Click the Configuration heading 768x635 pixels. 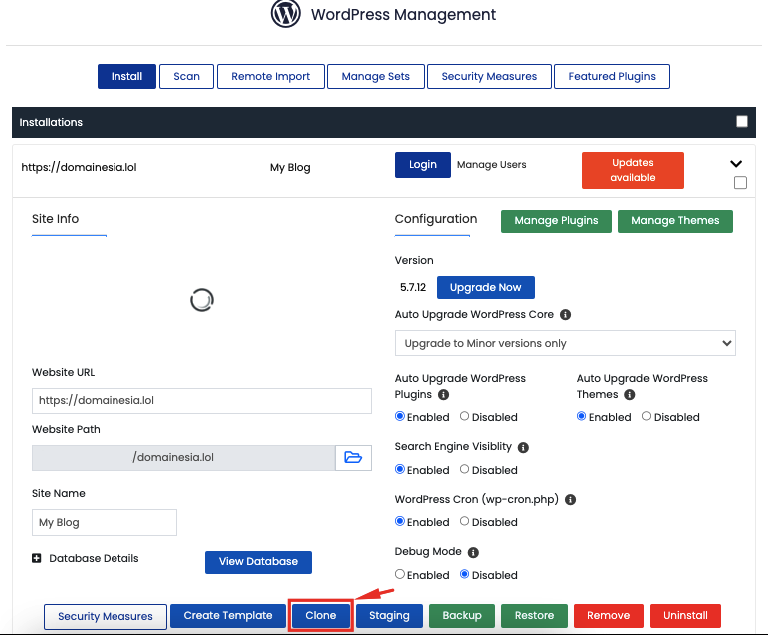(x=435, y=219)
